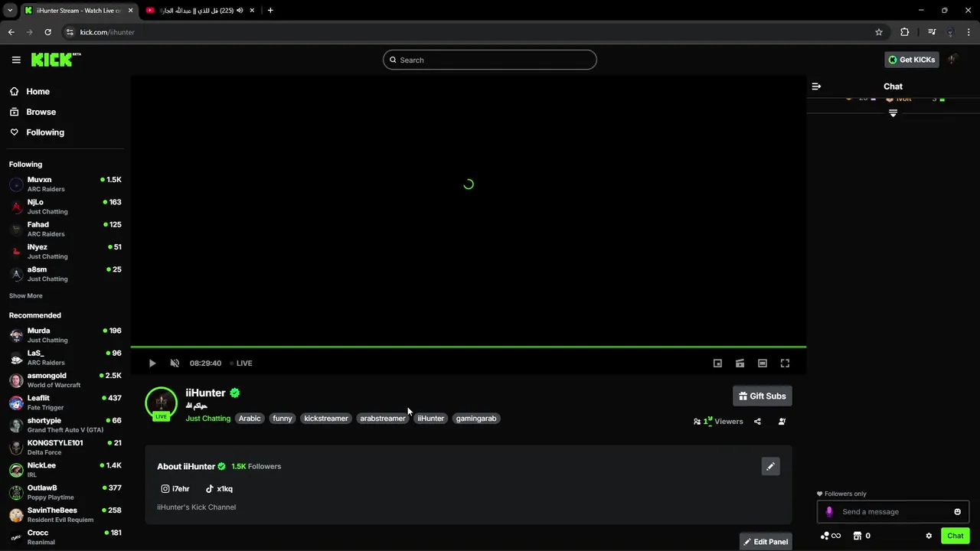
Task: Open a8sm's channel in Following
Action: 65,274
